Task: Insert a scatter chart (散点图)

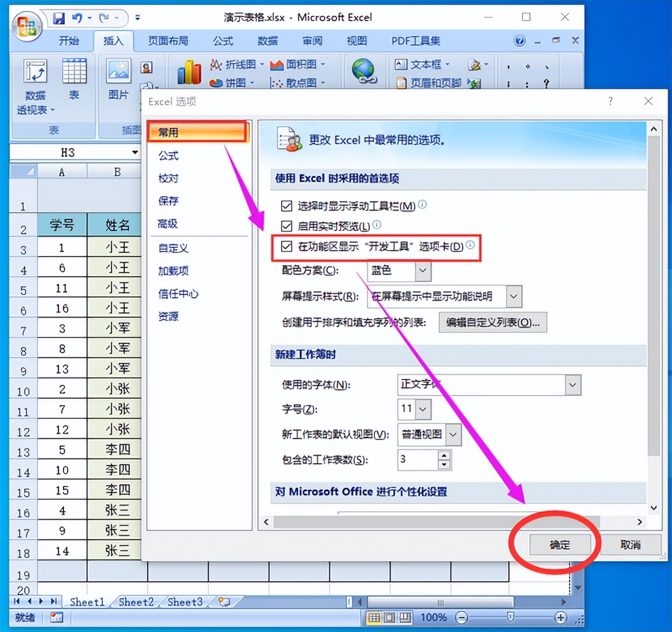Action: 298,83
